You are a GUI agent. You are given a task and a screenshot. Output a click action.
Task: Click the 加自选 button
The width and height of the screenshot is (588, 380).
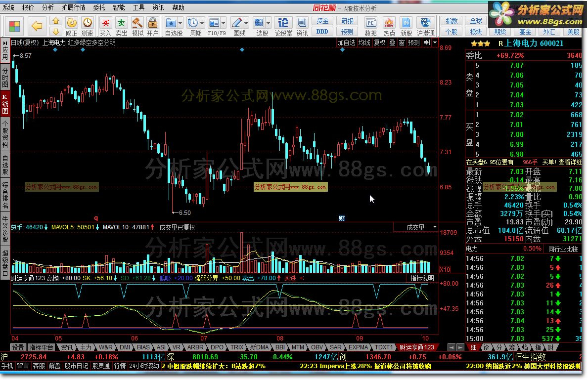[346, 42]
